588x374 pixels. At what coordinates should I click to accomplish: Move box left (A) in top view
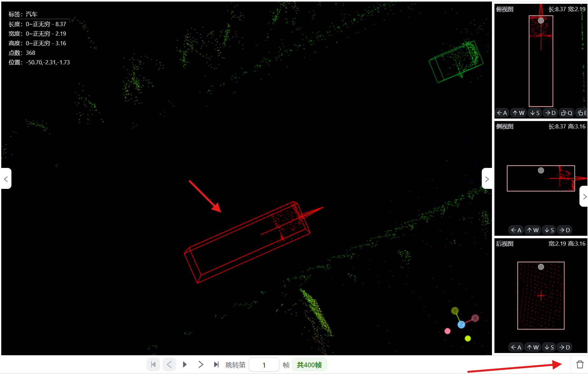502,113
